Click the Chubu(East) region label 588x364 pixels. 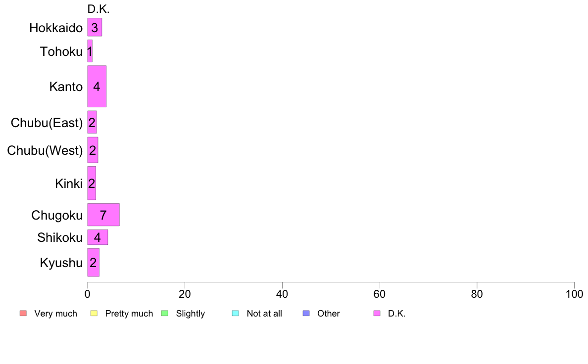[47, 123]
